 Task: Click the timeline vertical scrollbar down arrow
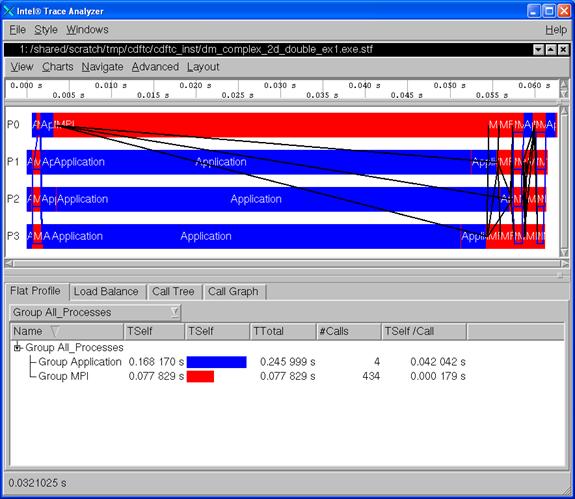pos(564,253)
